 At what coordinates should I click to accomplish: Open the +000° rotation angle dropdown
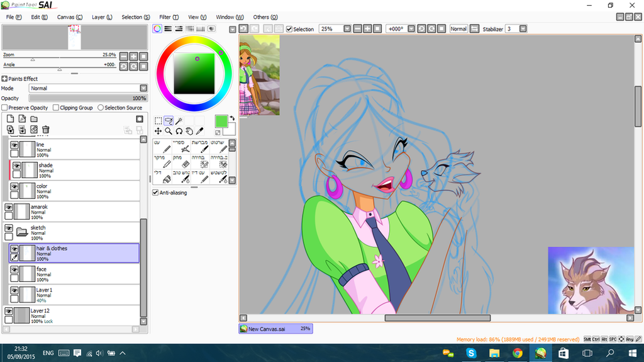coord(411,29)
